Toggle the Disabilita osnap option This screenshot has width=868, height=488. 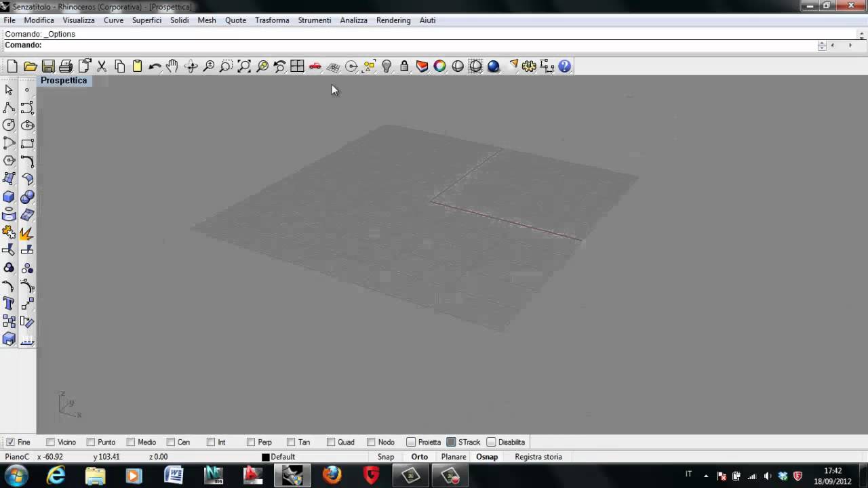point(506,442)
